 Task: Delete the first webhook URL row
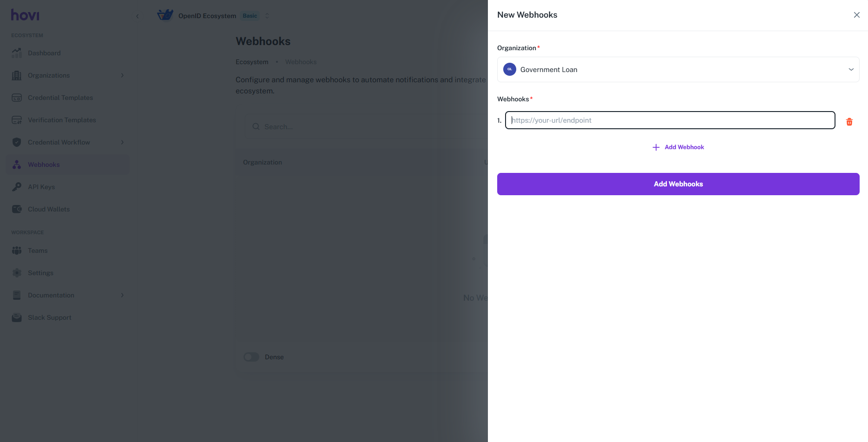pos(849,122)
